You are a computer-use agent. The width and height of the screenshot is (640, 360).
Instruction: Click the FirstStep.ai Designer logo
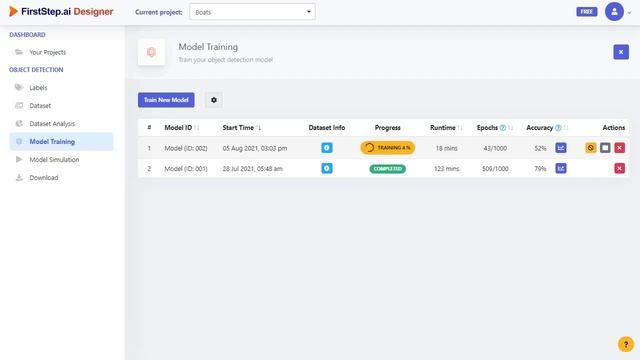click(61, 11)
